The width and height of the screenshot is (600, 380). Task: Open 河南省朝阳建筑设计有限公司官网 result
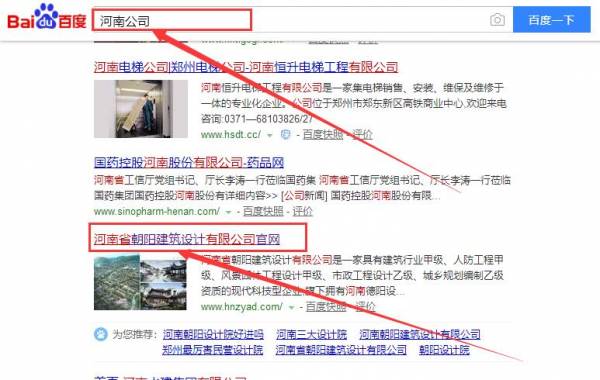187,240
